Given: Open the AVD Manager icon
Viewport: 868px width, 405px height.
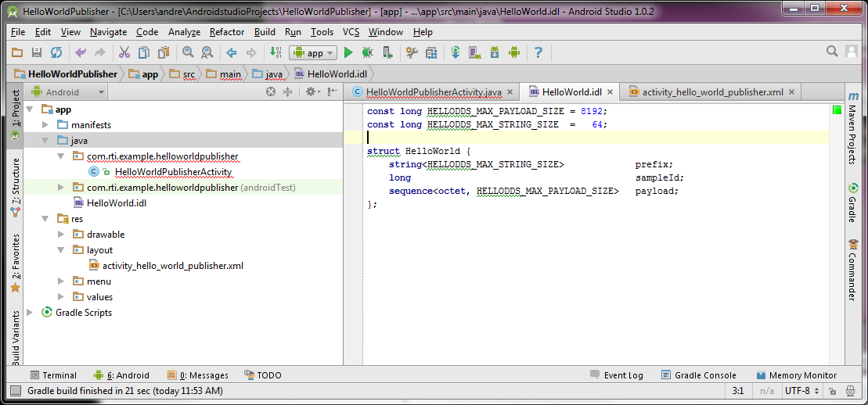Looking at the screenshot, I should point(475,52).
